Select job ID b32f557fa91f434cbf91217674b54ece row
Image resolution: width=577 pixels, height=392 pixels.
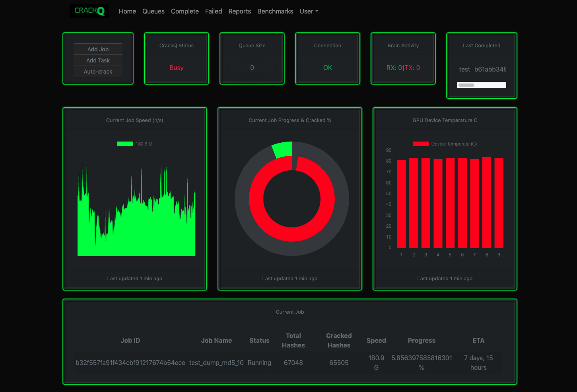pyautogui.click(x=130, y=363)
